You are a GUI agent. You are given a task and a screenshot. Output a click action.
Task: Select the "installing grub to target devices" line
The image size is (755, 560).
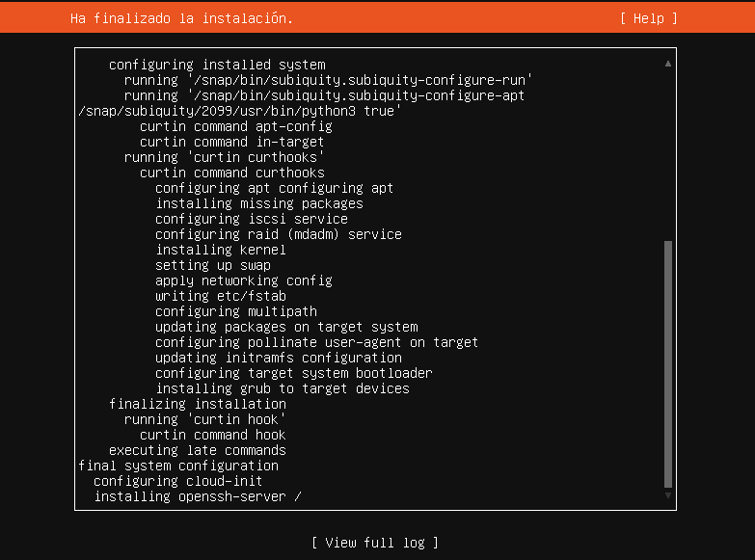(283, 388)
